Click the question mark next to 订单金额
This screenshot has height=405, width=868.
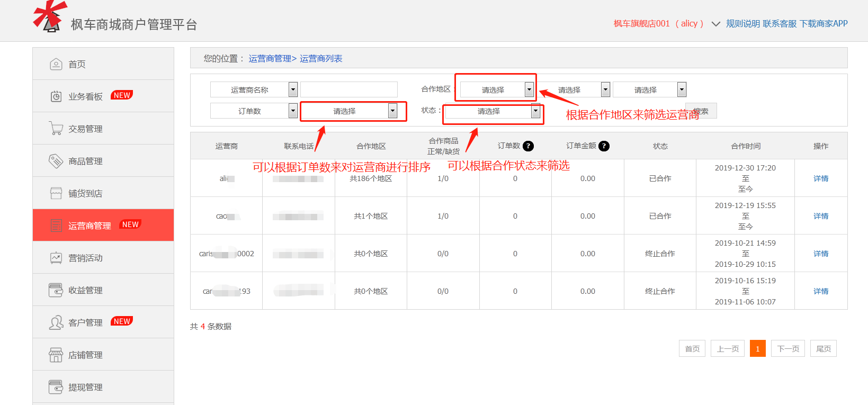coord(604,146)
